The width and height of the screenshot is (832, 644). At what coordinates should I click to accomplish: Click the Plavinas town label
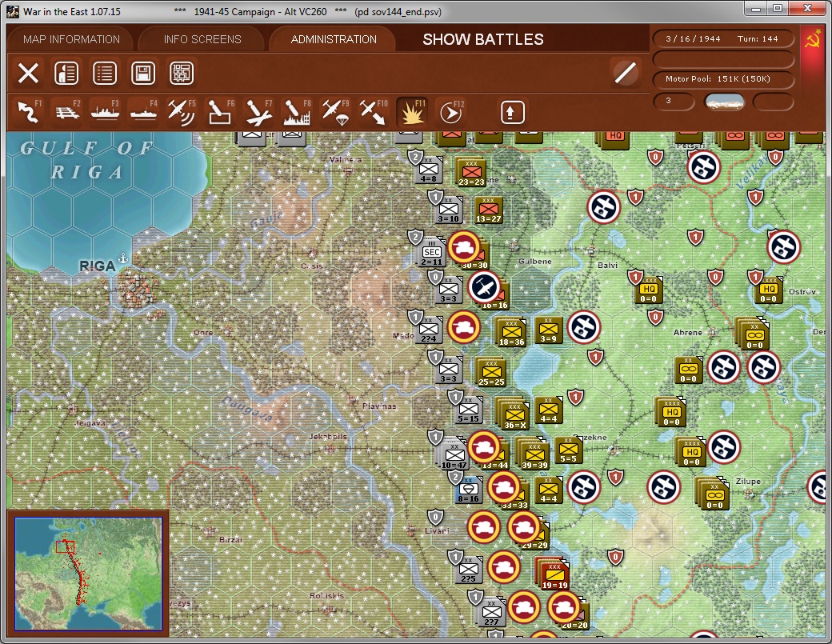point(379,406)
